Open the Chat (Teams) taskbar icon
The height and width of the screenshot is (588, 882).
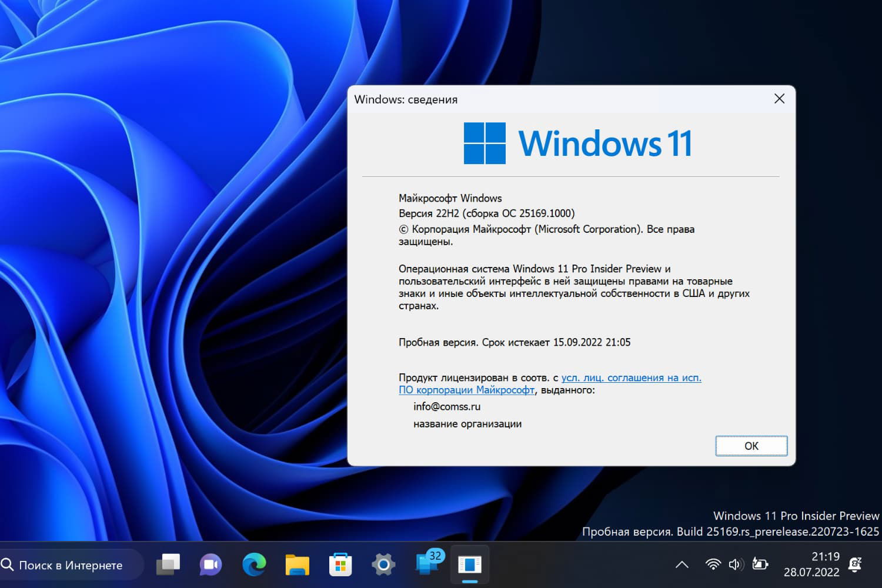click(x=211, y=564)
